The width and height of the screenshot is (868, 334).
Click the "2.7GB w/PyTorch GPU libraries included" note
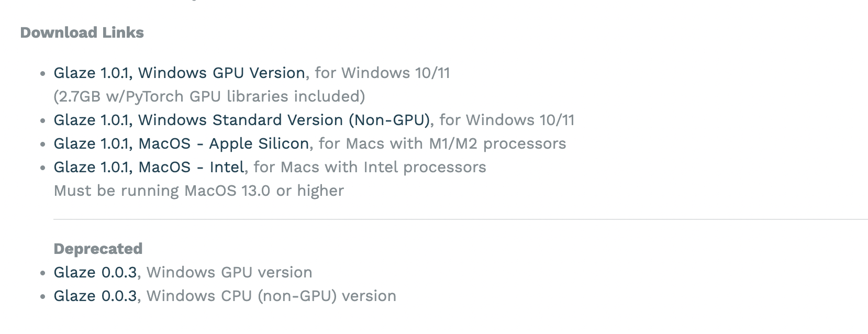209,96
